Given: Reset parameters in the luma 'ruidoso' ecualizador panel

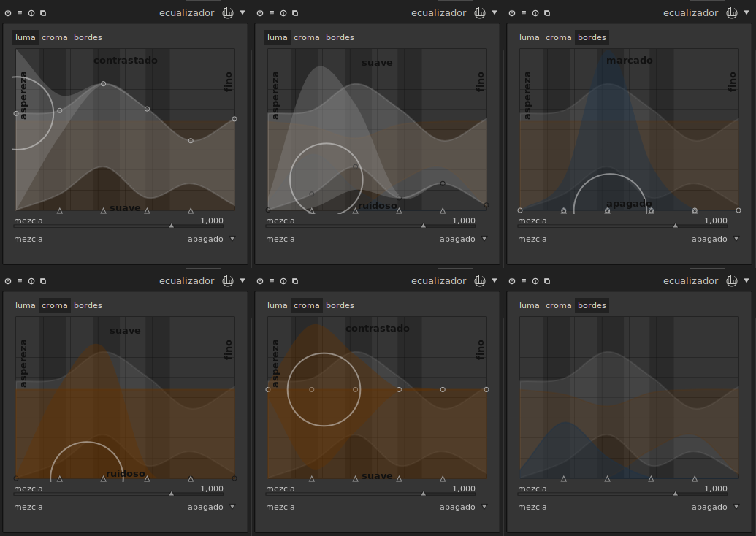Looking at the screenshot, I should click(x=283, y=13).
